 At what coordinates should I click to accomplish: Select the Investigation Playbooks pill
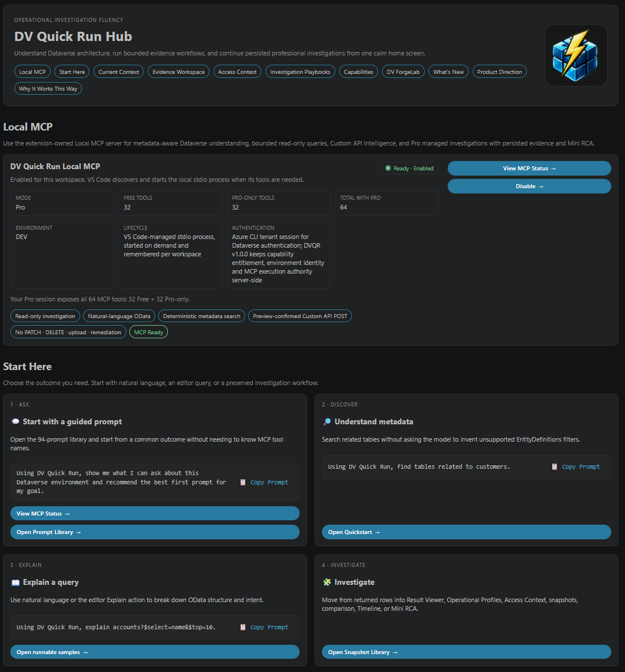click(300, 72)
